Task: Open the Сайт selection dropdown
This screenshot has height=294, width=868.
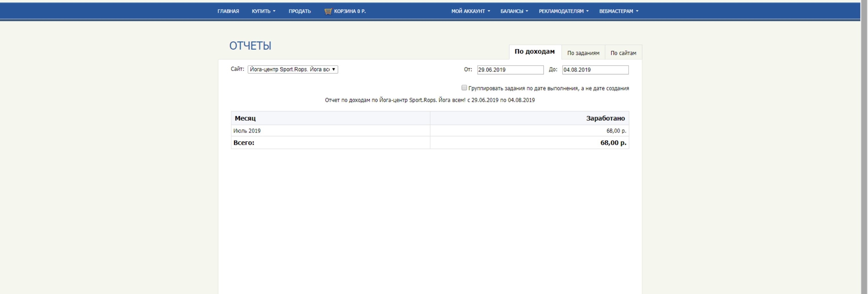Action: tap(293, 69)
